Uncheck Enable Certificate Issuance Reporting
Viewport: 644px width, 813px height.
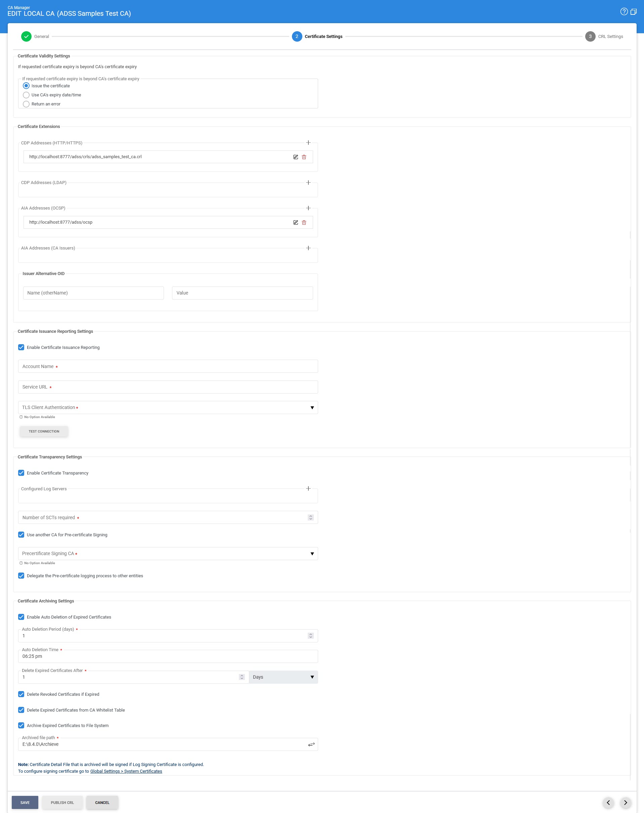tap(22, 348)
